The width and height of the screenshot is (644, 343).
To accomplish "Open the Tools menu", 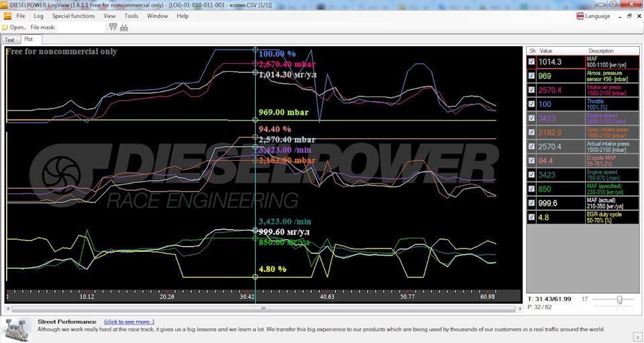I will coord(131,16).
